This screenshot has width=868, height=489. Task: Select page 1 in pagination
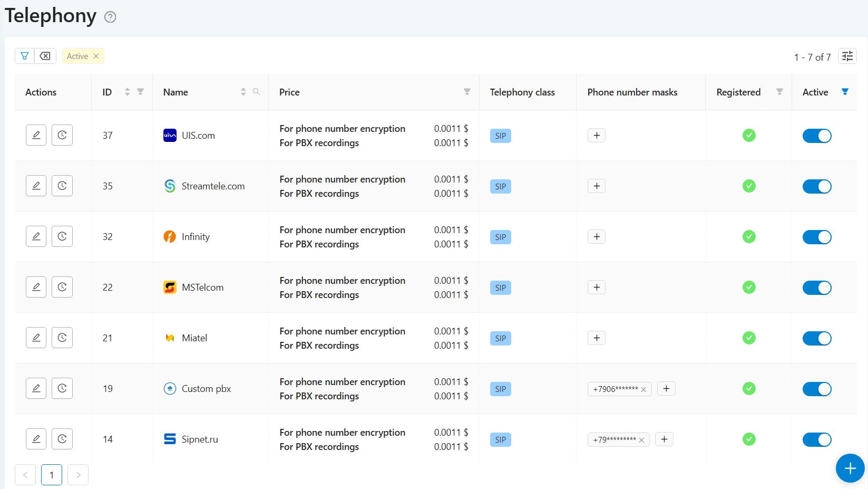(52, 475)
